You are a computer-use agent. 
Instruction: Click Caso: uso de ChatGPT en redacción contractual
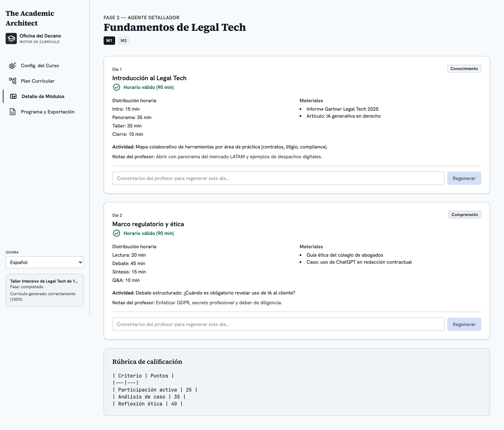click(x=359, y=262)
